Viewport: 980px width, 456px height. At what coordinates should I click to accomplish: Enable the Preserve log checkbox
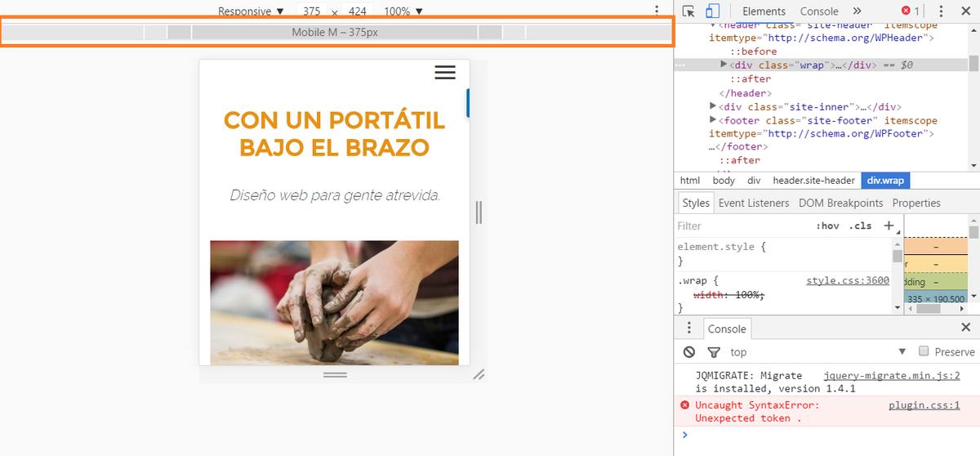click(924, 351)
